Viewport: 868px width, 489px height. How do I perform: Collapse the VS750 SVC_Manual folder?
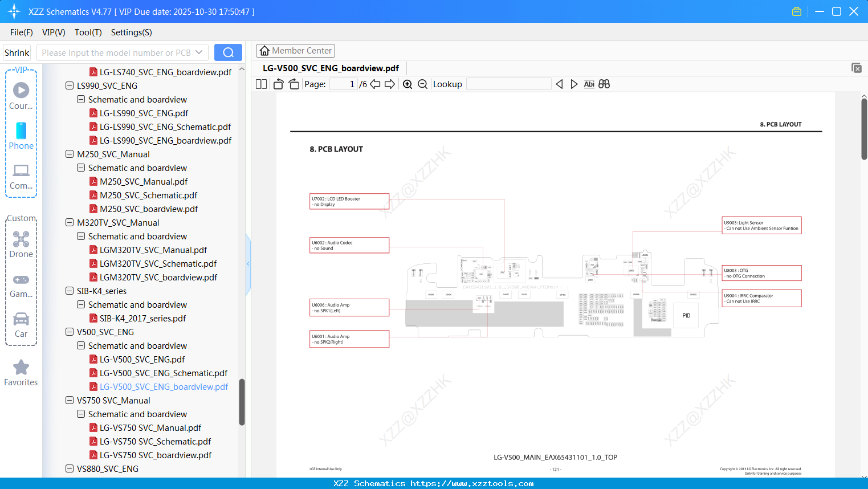[70, 401]
